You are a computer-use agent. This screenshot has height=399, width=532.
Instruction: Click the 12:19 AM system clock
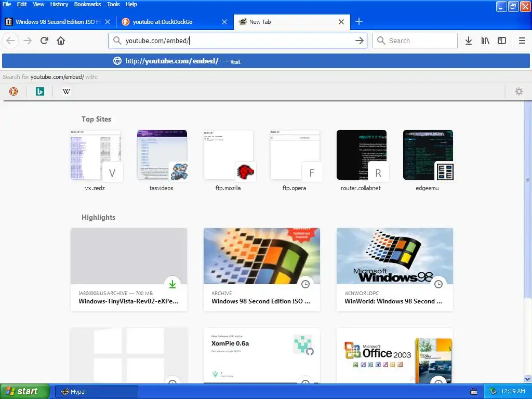click(513, 391)
